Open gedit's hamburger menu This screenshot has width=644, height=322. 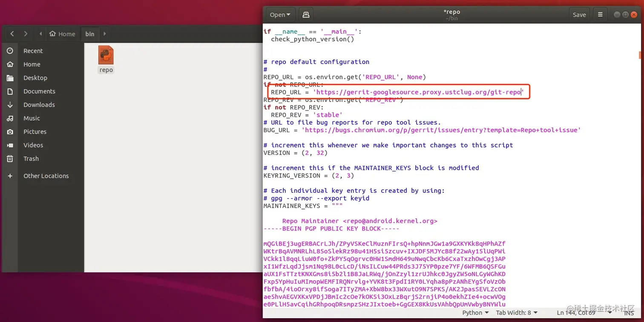coord(600,14)
